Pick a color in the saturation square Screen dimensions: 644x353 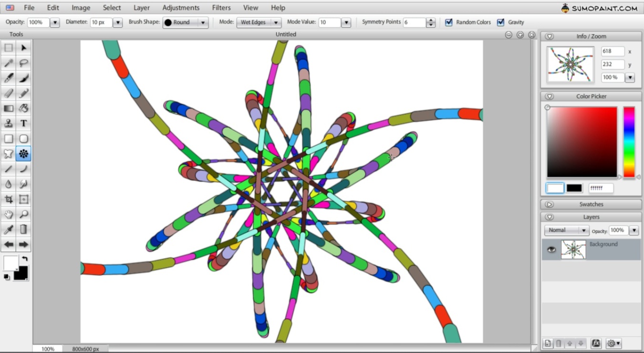click(582, 142)
